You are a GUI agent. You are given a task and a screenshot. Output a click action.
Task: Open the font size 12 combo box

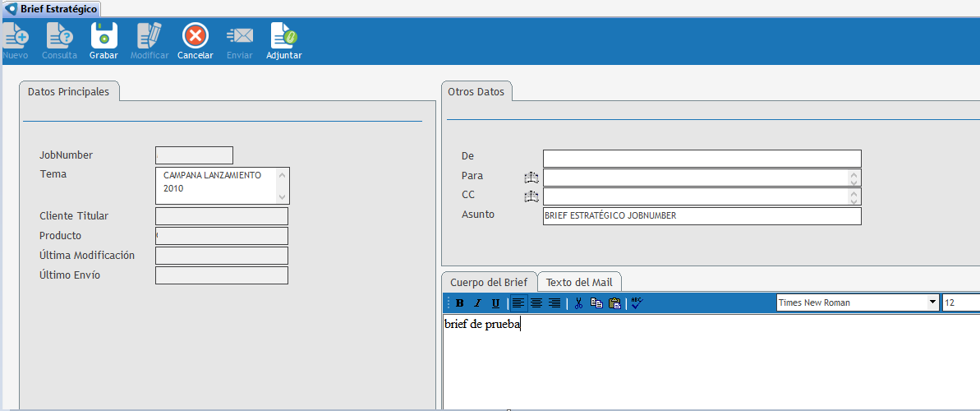pos(960,302)
